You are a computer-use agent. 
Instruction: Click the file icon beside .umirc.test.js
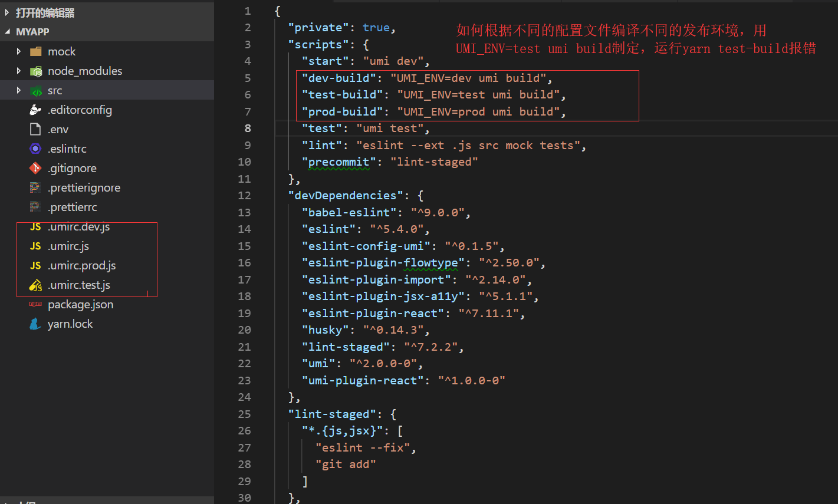click(36, 285)
